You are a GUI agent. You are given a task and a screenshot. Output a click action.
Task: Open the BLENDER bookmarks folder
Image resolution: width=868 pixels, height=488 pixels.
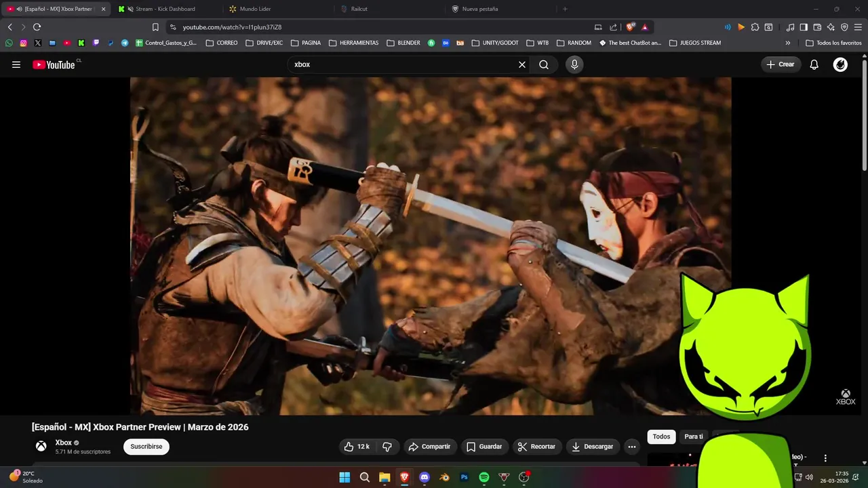pos(403,43)
